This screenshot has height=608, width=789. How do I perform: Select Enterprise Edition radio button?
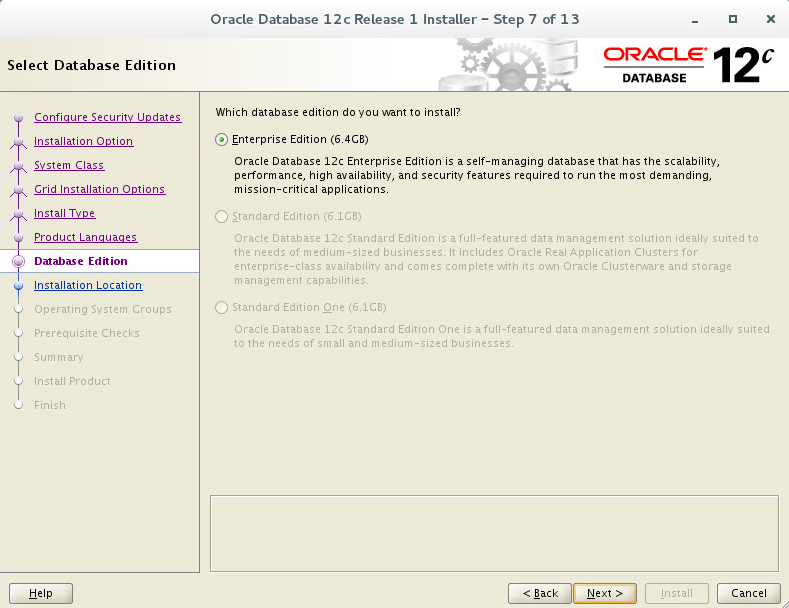coord(221,139)
